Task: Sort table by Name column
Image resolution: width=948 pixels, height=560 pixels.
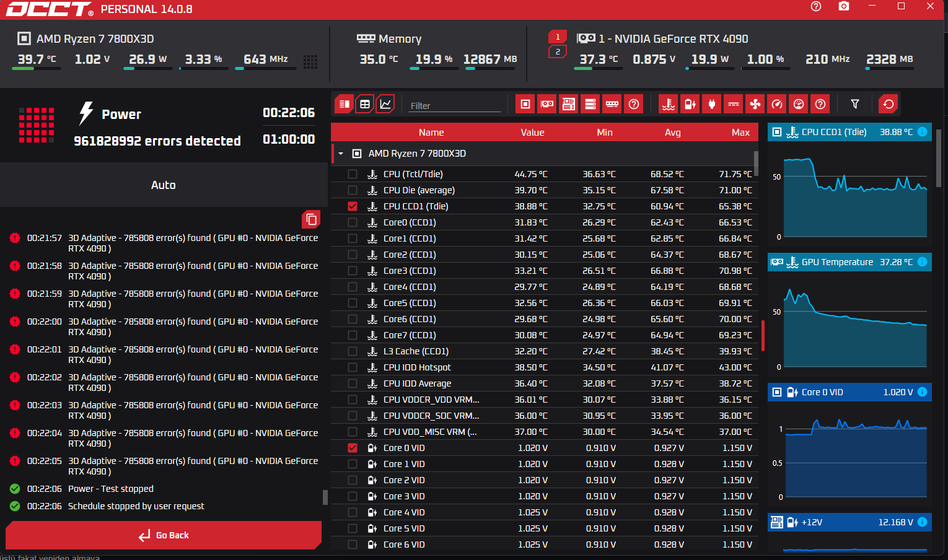Action: tap(431, 133)
